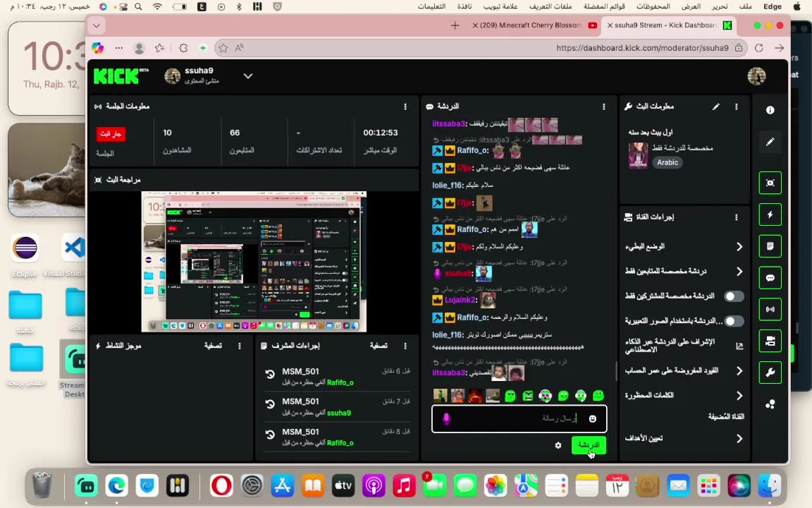Click the three circles icon in sidebar
The image size is (812, 508).
770,404
